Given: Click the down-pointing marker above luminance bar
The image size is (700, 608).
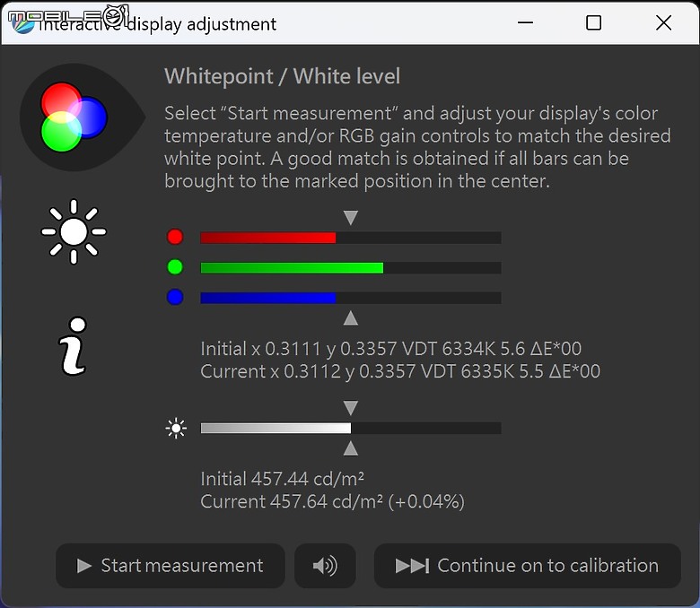Looking at the screenshot, I should point(351,408).
